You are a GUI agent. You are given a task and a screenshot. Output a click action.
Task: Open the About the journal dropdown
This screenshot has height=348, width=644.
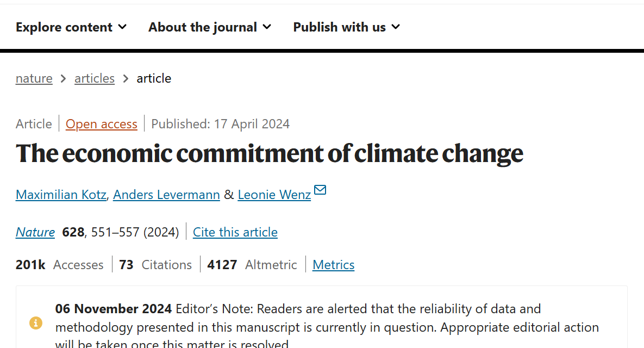(210, 27)
